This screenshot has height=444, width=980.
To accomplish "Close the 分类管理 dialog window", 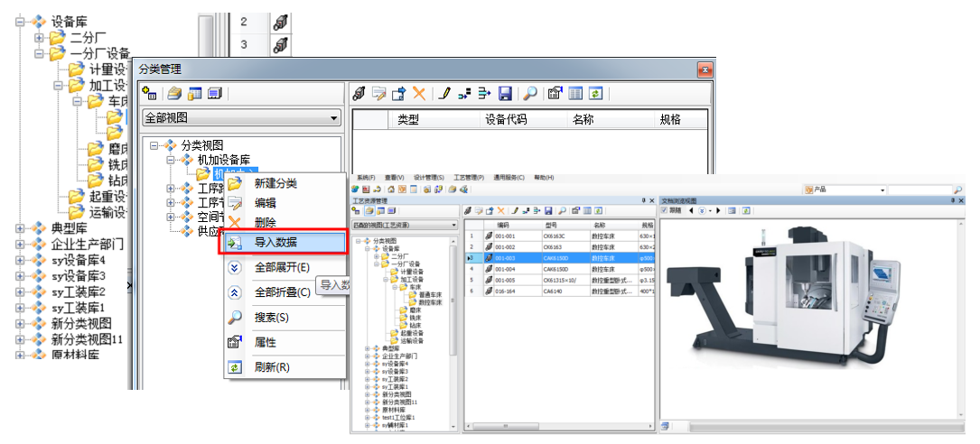I will tap(705, 69).
